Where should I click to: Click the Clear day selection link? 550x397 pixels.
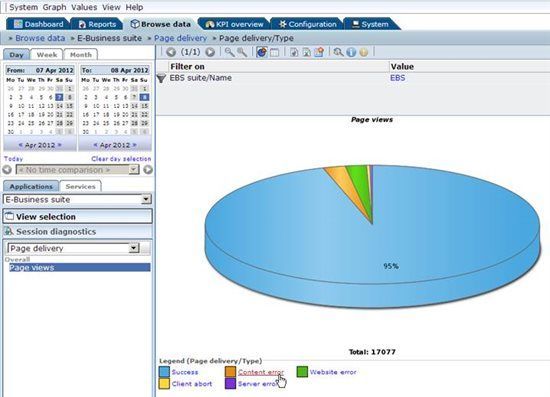121,159
